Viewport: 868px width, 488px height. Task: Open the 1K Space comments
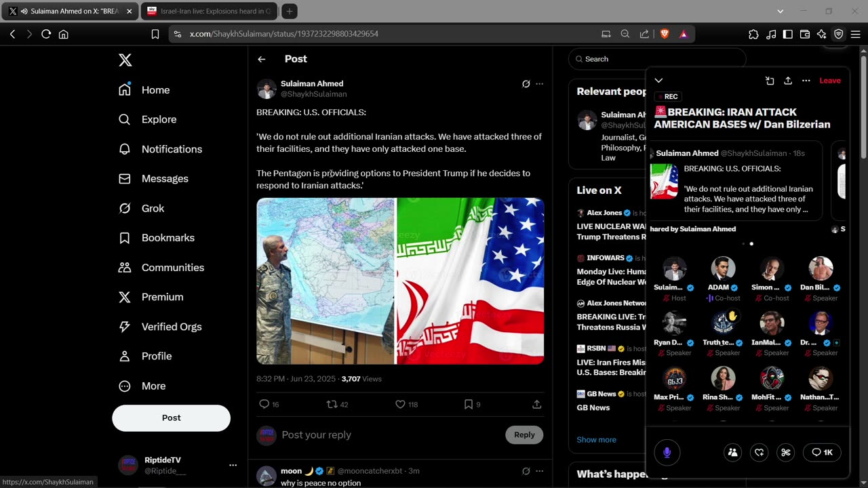pos(822,452)
